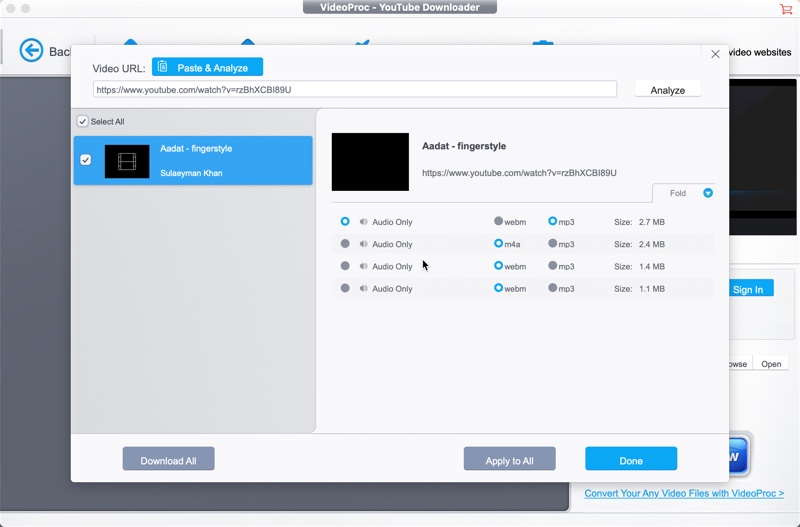Click the black video preview thumbnail
The image size is (800, 527).
tap(370, 162)
